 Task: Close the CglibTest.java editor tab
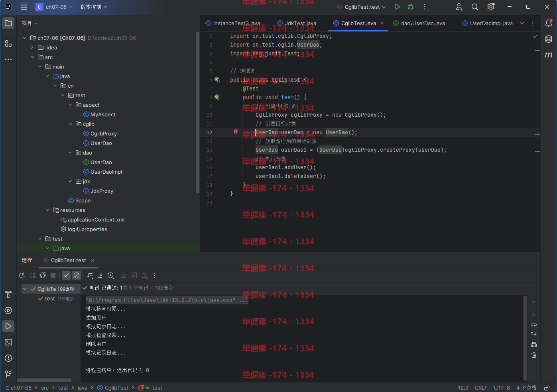[x=382, y=23]
